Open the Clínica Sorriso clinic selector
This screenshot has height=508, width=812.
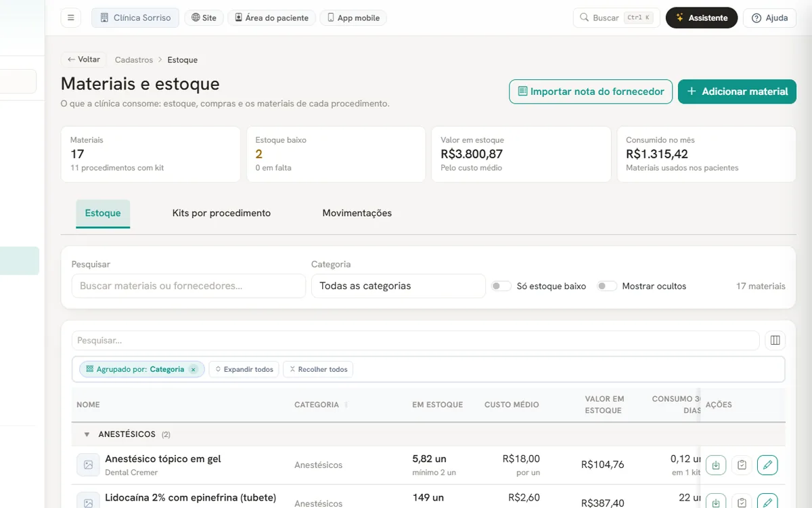135,18
